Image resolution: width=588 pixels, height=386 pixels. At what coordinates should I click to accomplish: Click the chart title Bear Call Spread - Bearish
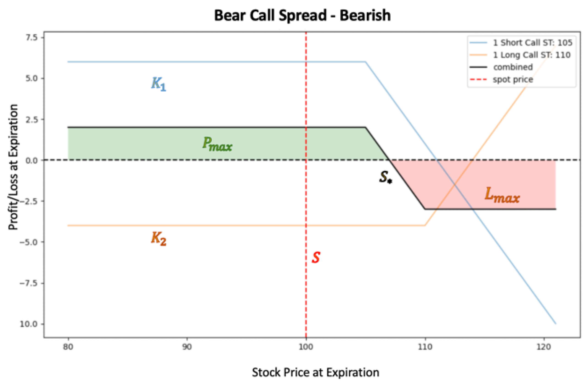point(302,15)
